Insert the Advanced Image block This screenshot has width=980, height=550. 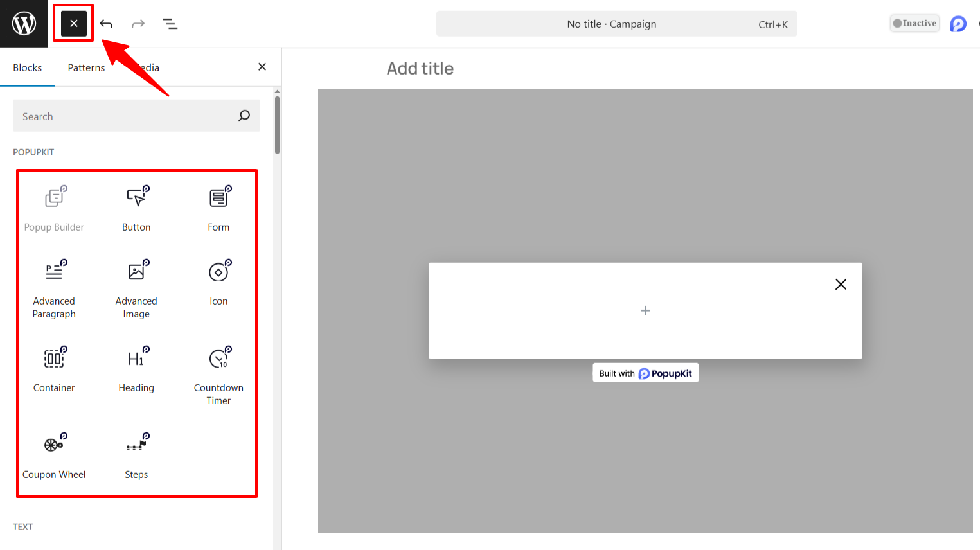click(136, 289)
